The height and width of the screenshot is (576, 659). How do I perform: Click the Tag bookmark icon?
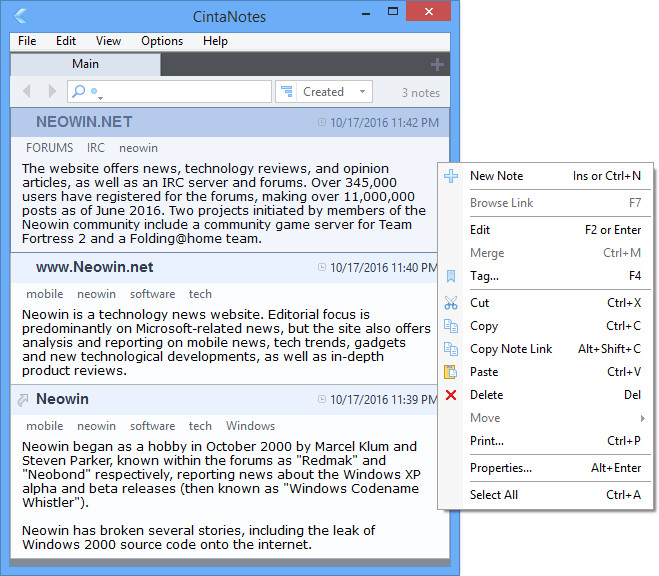(451, 276)
